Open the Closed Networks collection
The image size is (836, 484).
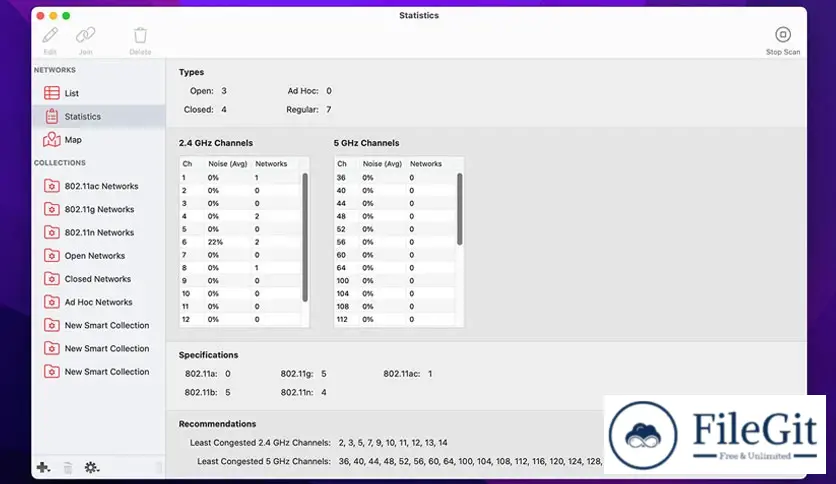tap(99, 279)
